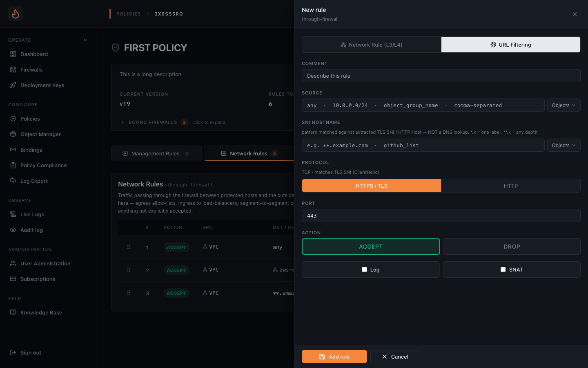Click the Sign out link
The image size is (588, 368).
pos(31,352)
